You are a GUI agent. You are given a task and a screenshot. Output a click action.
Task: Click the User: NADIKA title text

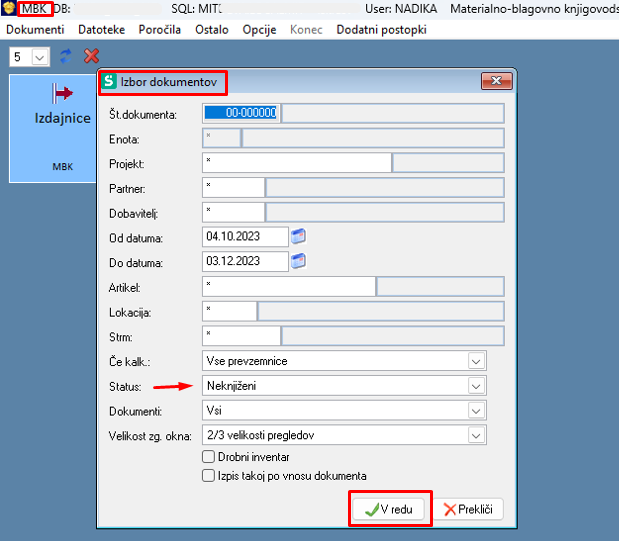point(401,9)
